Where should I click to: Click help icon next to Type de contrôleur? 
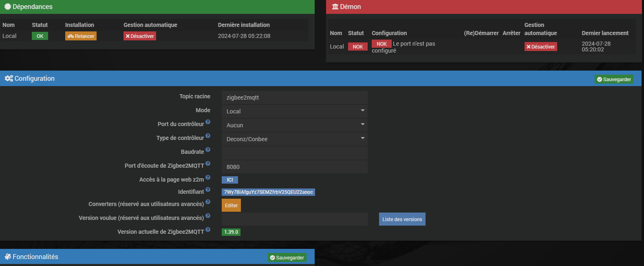208,135
